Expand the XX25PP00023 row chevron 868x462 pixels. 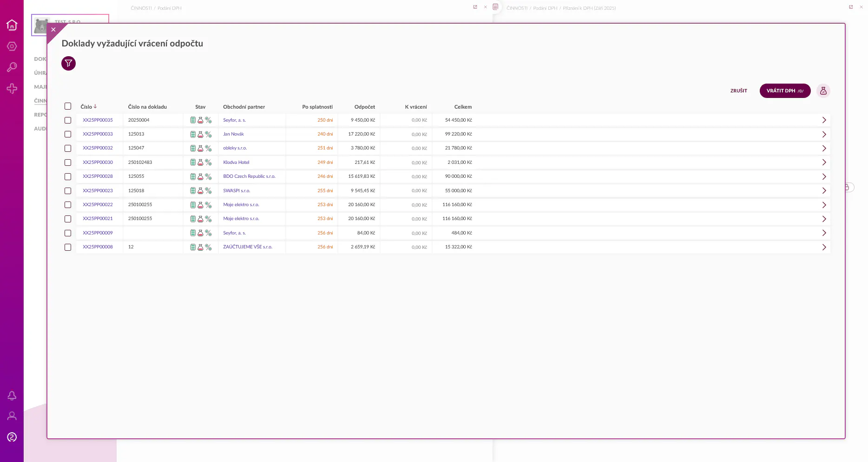point(823,191)
